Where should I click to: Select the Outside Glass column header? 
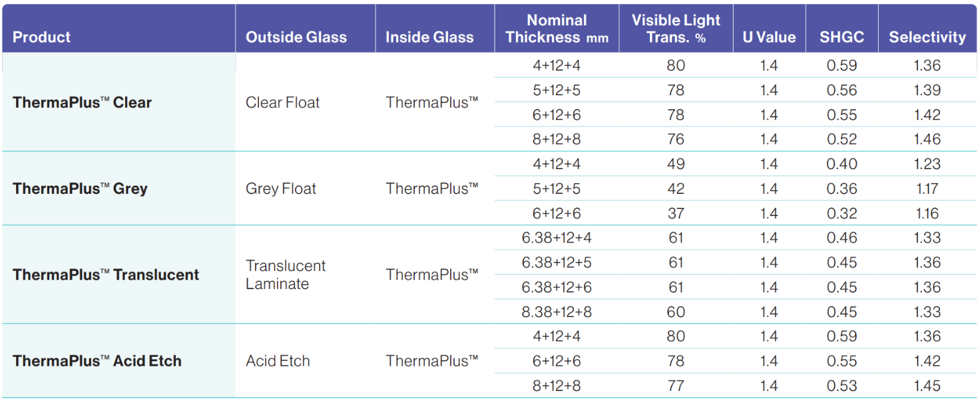(x=296, y=37)
